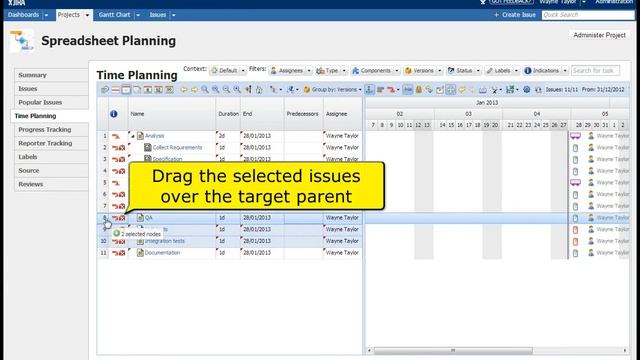Image resolution: width=640 pixels, height=360 pixels.
Task: Click the blue info icon in grid header
Action: click(113, 114)
